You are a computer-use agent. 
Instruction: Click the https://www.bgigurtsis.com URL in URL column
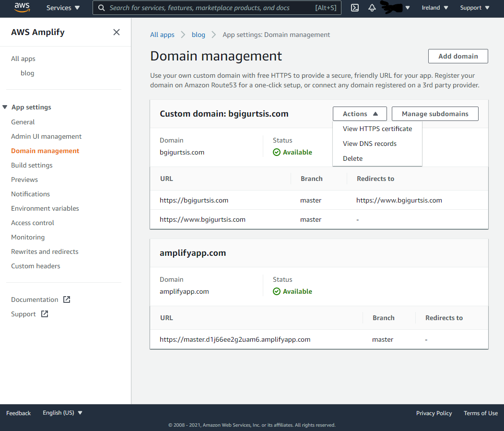[x=202, y=219]
